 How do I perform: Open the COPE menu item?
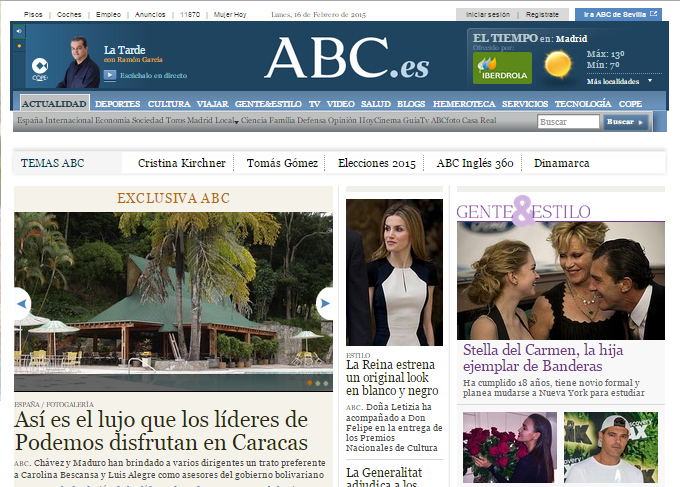pyautogui.click(x=630, y=104)
